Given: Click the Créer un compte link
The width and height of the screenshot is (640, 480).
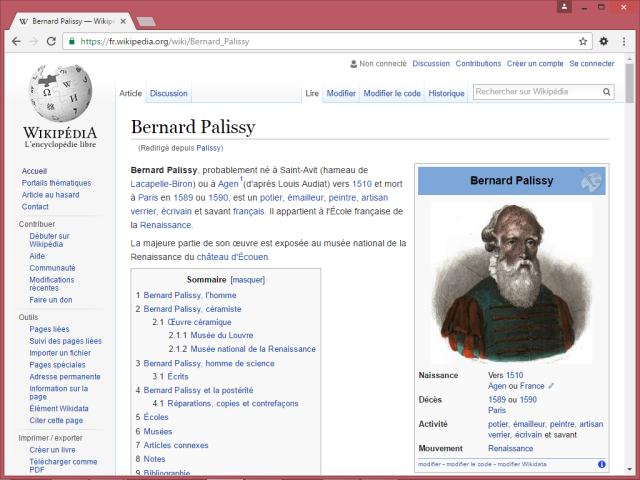Looking at the screenshot, I should (535, 64).
